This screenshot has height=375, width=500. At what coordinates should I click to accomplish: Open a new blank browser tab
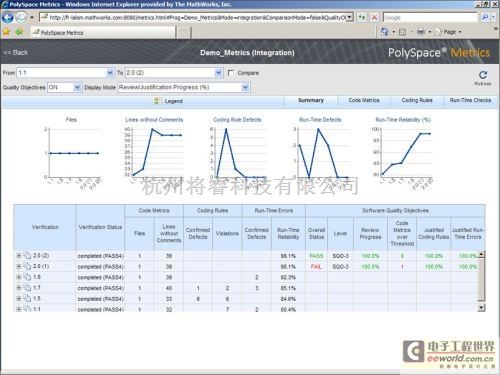tap(183, 33)
